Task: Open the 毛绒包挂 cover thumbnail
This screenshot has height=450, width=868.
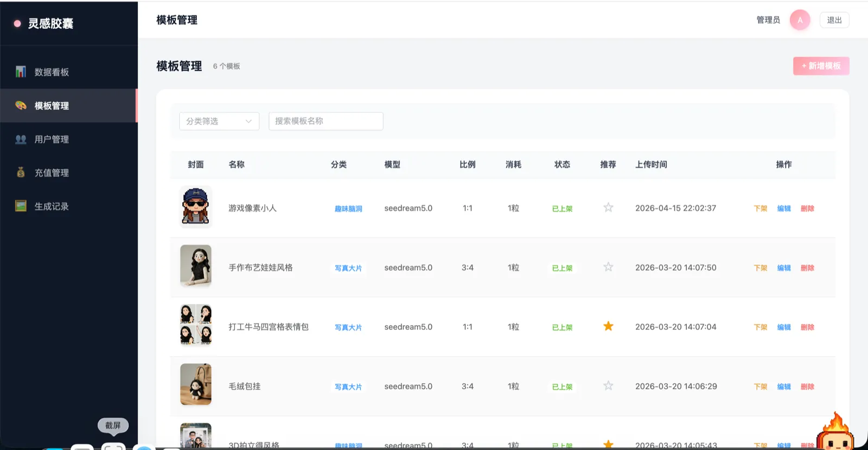Action: 196,384
